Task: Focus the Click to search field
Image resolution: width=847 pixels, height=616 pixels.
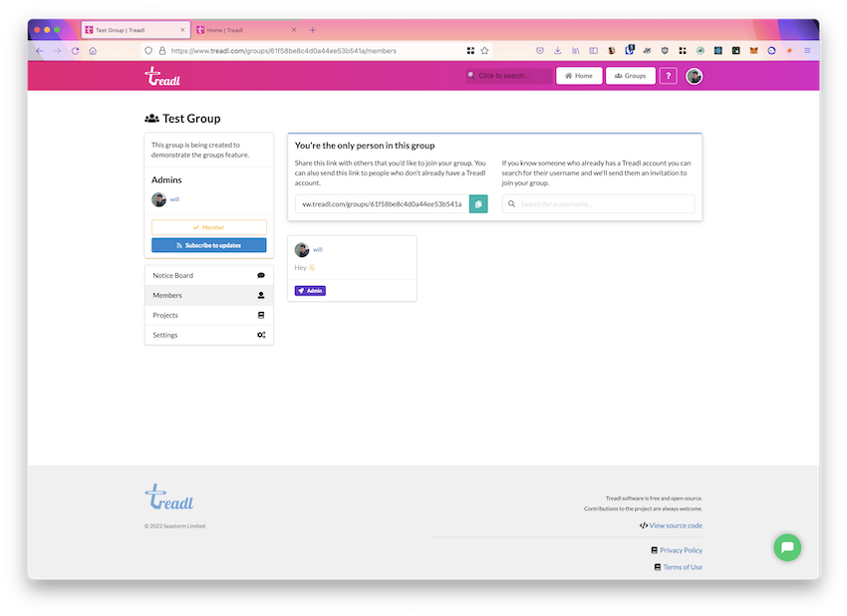Action: point(509,76)
